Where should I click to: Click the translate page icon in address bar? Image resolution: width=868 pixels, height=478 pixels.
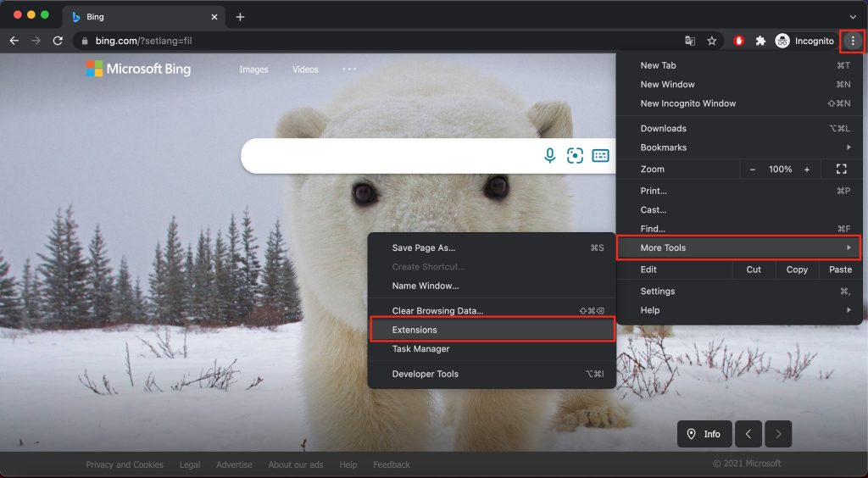(x=690, y=41)
